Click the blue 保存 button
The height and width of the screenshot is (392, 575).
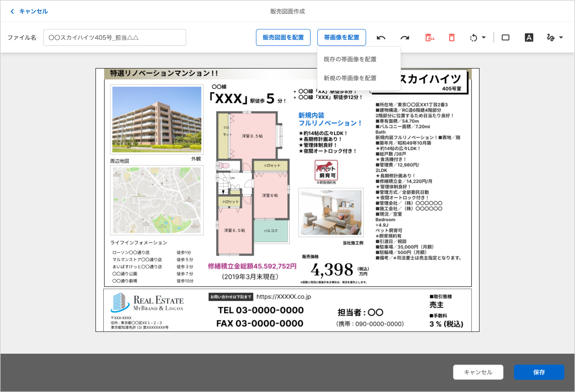pos(539,372)
